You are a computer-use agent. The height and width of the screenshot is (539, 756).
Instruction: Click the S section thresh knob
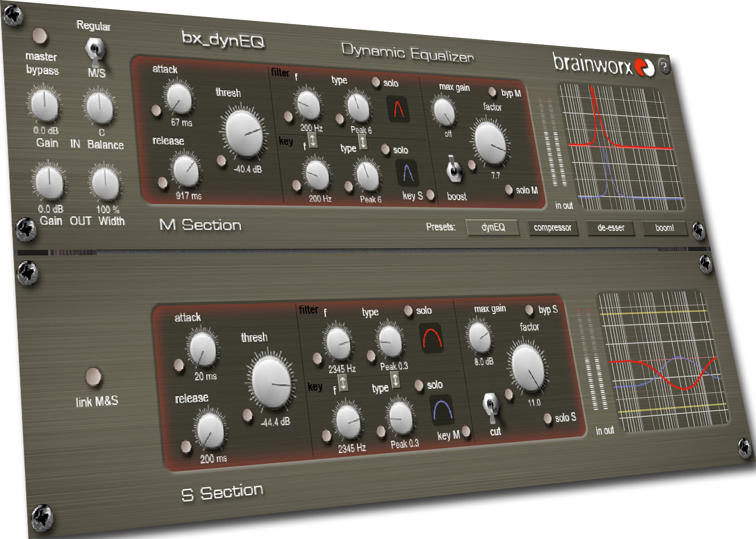click(x=271, y=382)
